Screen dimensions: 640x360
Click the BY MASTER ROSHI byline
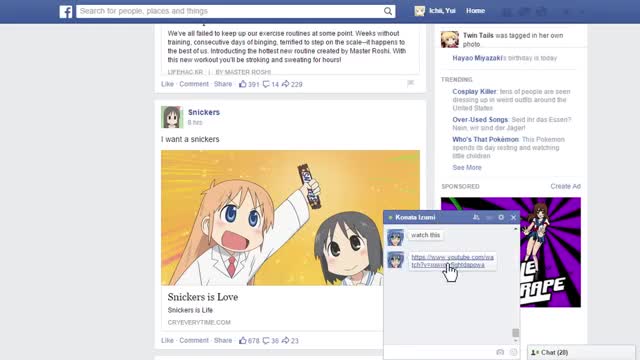243,72
